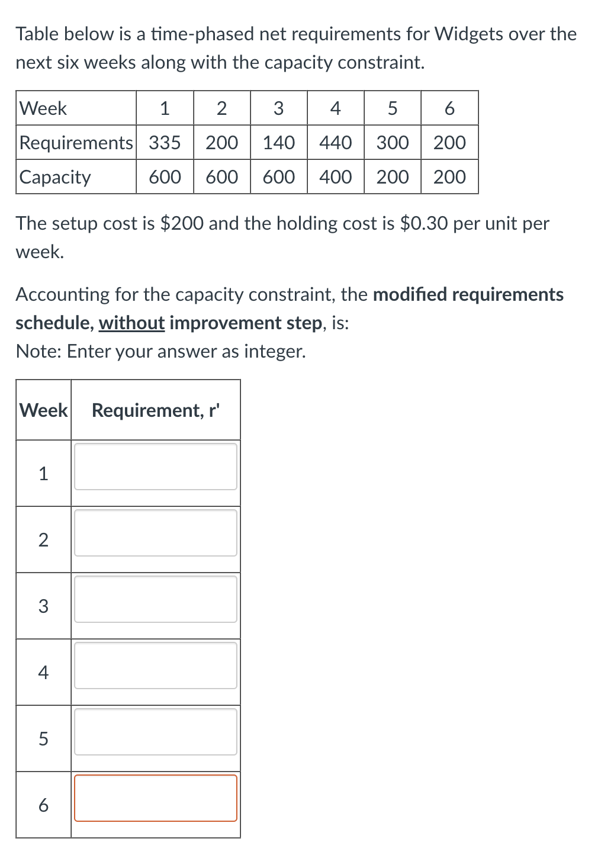Click the highlighted Week 6 input field
Screen dimensions: 598x868
(x=155, y=799)
